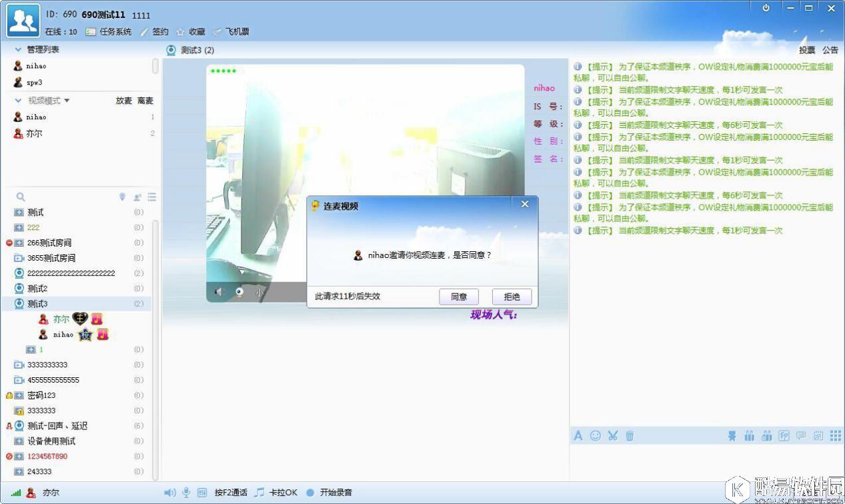
Task: Open the 公告 announcement menu
Action: pyautogui.click(x=830, y=50)
